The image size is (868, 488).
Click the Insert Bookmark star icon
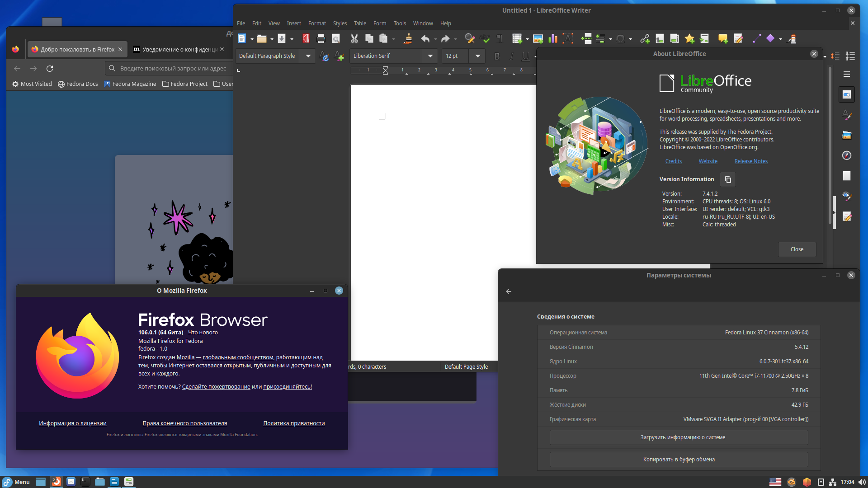(689, 39)
